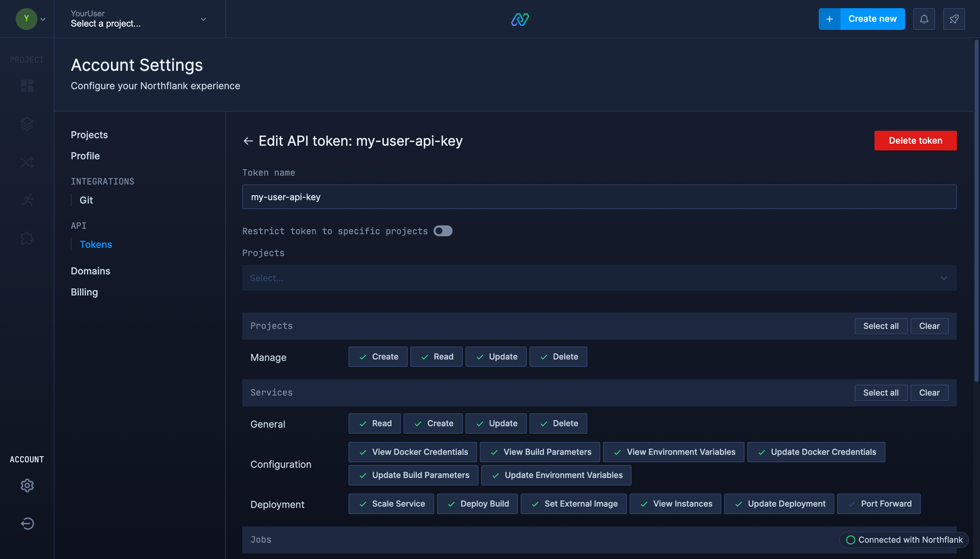Open the notifications bell
The image size is (980, 559).
pyautogui.click(x=924, y=19)
